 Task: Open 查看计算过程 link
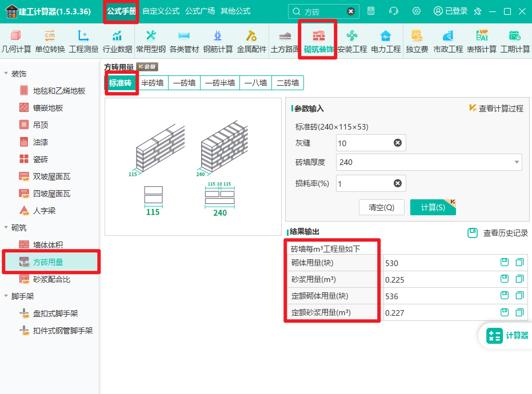click(x=497, y=108)
